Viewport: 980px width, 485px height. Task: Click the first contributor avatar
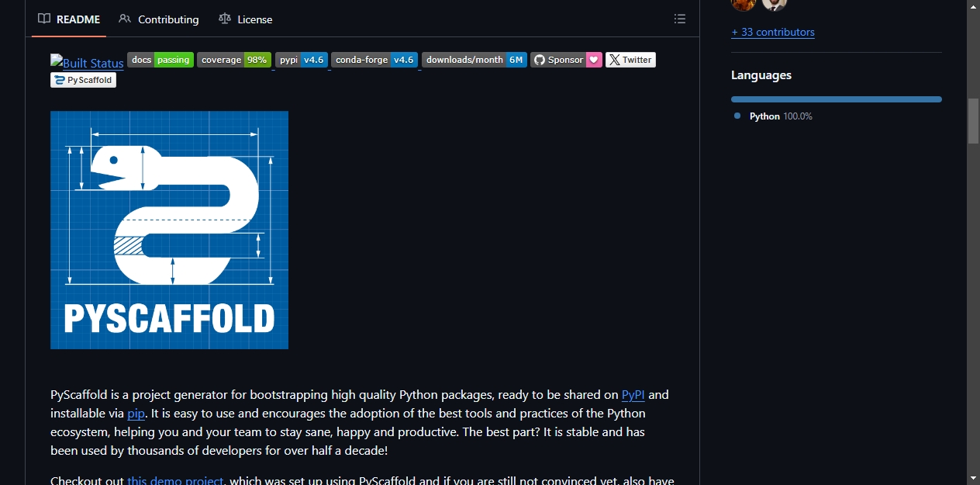[744, 3]
